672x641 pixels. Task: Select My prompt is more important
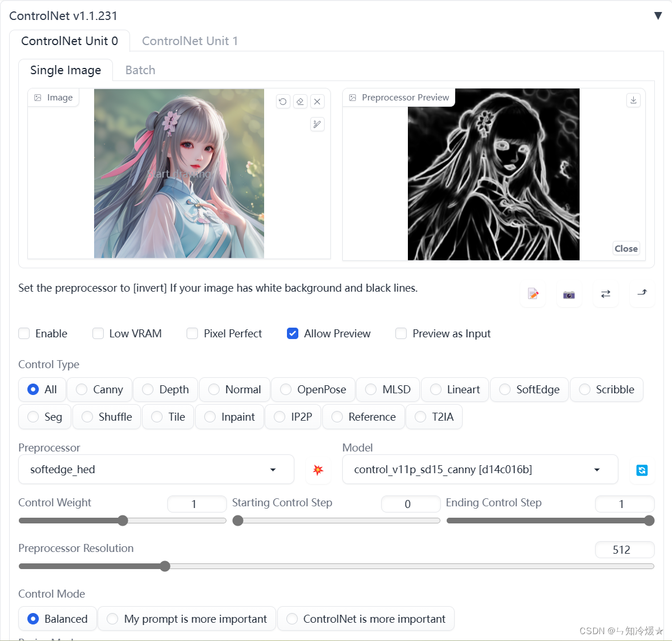click(187, 619)
